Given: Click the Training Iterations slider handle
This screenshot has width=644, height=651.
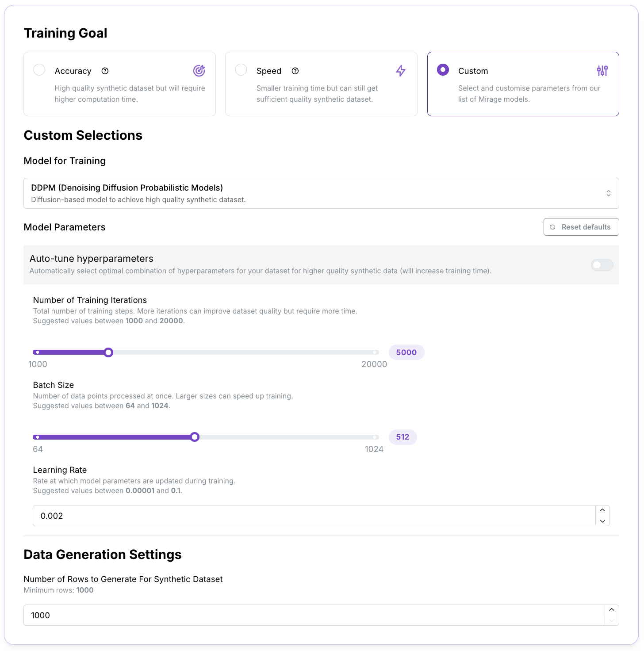Looking at the screenshot, I should [x=108, y=352].
